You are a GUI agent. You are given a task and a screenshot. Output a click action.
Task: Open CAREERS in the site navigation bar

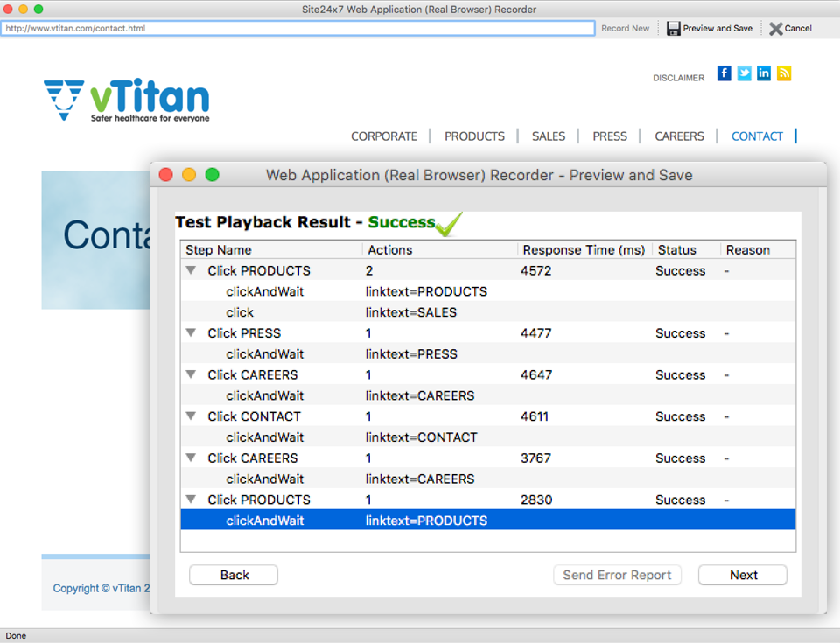(x=679, y=136)
